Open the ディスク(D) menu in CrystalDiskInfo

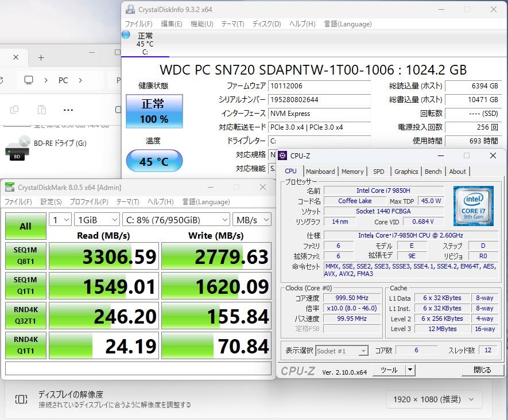tap(266, 24)
